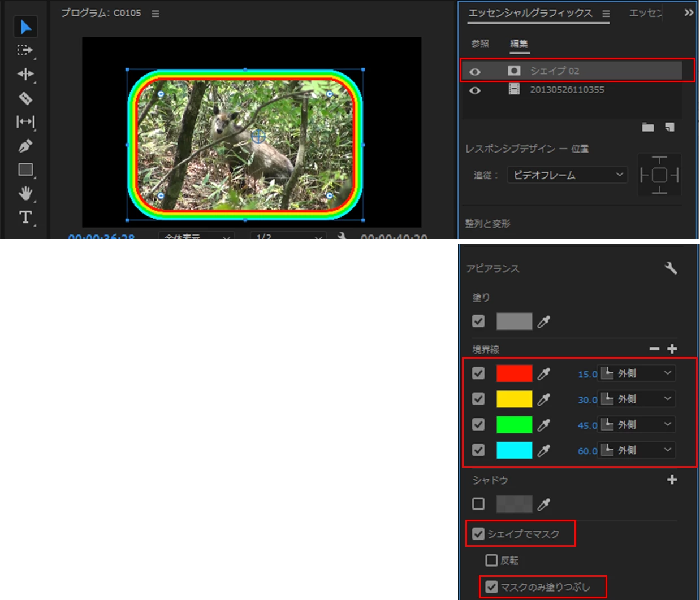Image resolution: width=700 pixels, height=600 pixels.
Task: Toggle the 塗り fill checkbox
Action: pyautogui.click(x=478, y=321)
